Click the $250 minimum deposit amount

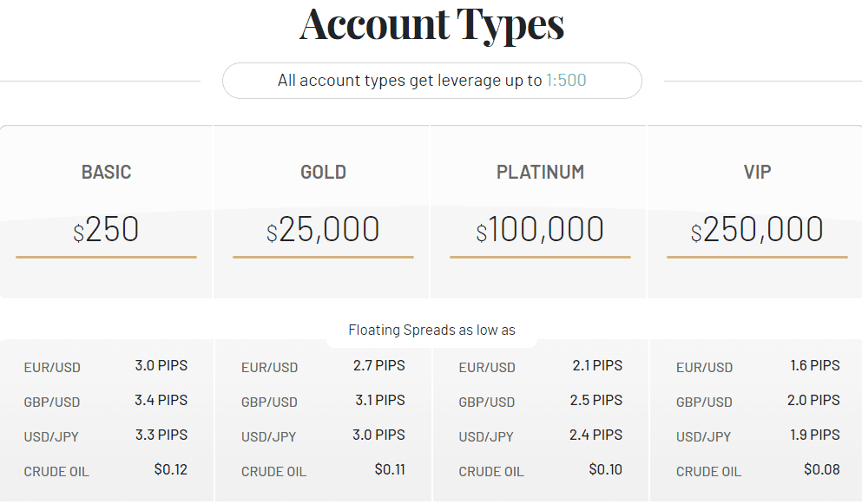coord(106,229)
